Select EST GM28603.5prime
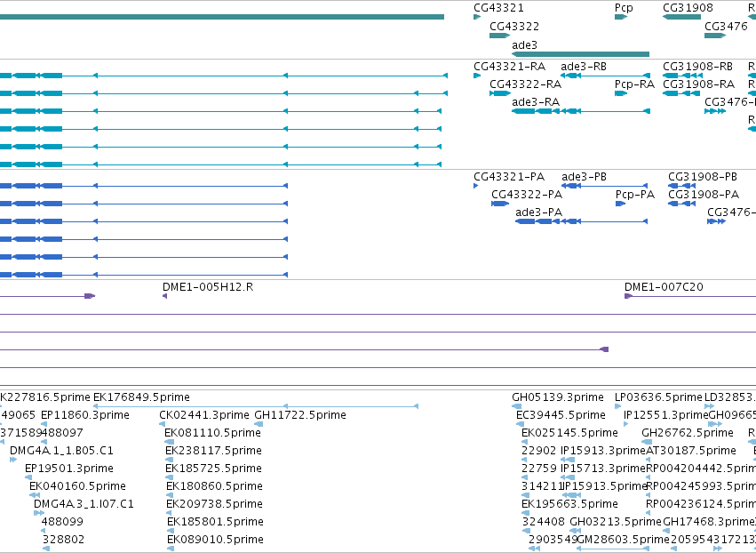756x553 pixels. coord(624,540)
